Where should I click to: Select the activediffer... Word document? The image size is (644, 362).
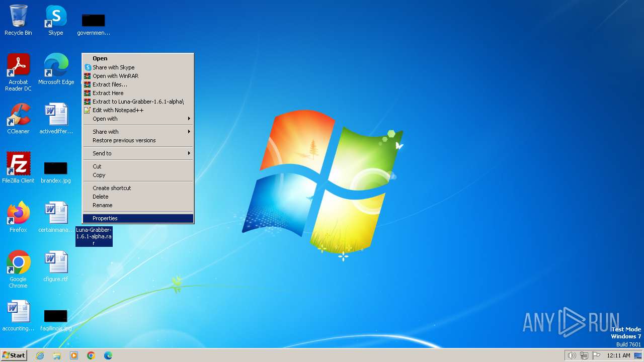coord(56,118)
